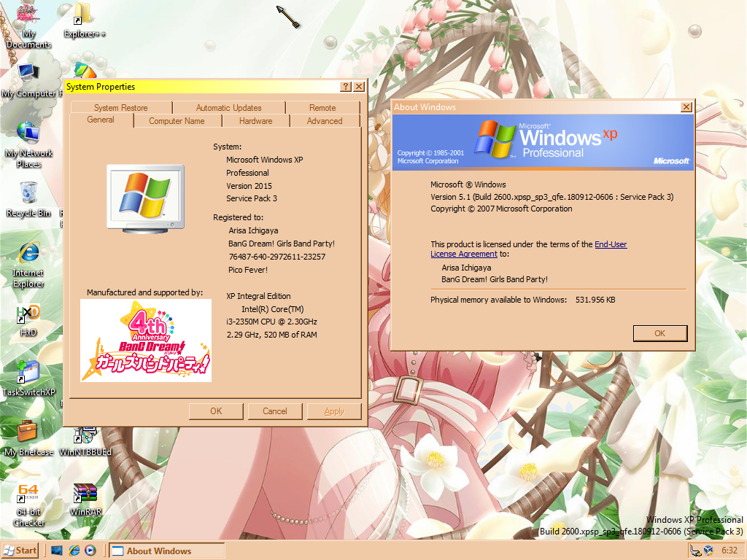Click the About Windows taskbar button
Screen dimensions: 747x560
click(x=167, y=551)
